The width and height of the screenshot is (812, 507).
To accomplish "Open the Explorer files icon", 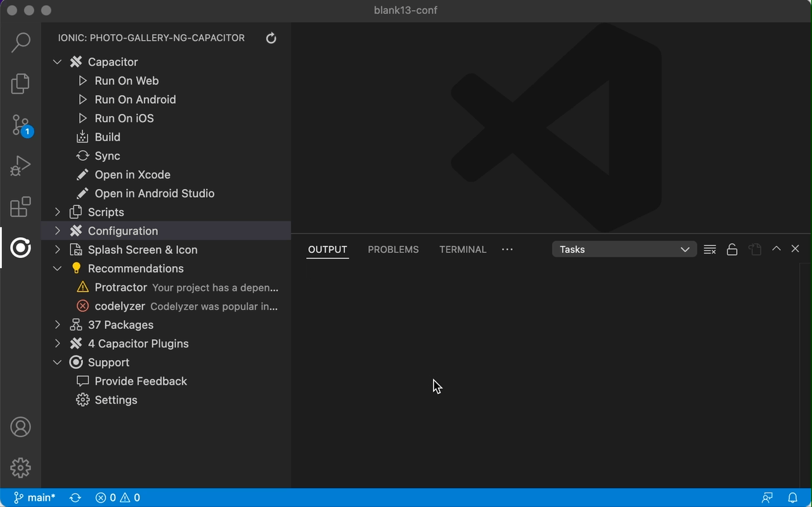I will pos(20,84).
